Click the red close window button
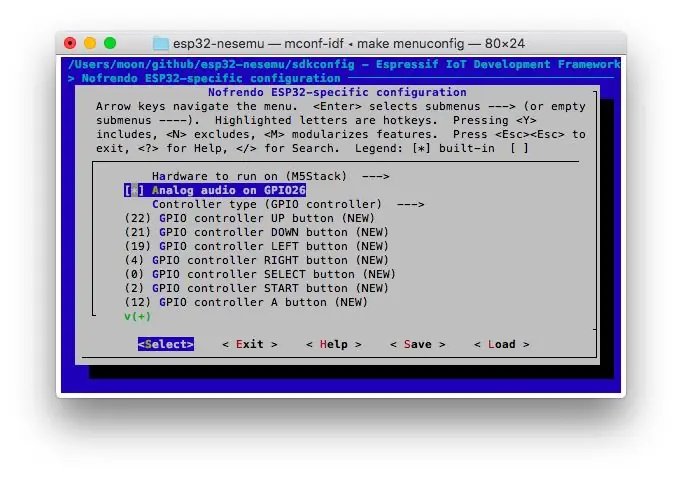The height and width of the screenshot is (478, 682). click(70, 43)
